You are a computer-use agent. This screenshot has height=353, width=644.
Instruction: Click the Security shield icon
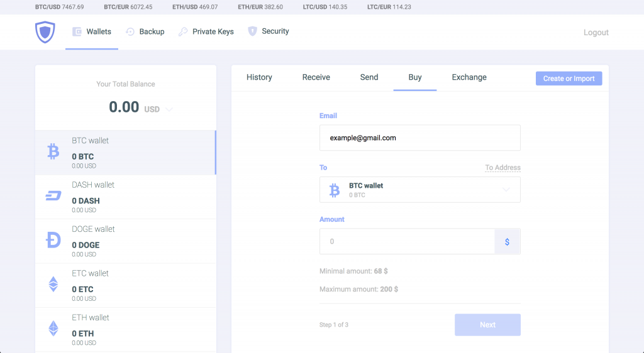point(253,31)
